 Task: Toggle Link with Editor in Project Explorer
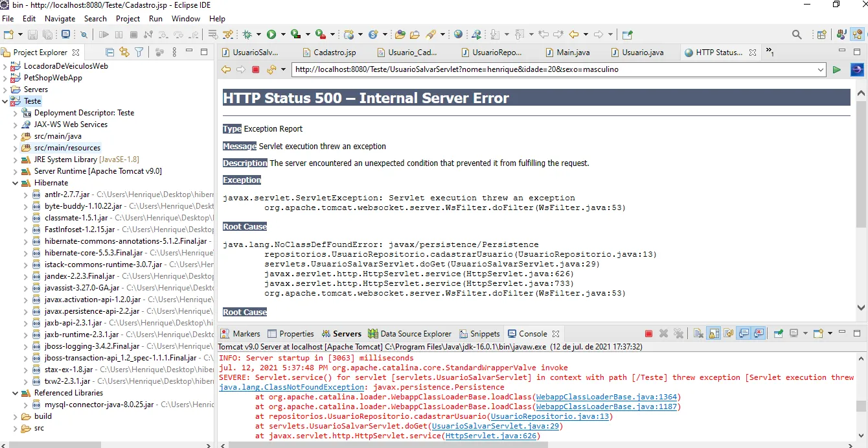pyautogui.click(x=124, y=52)
